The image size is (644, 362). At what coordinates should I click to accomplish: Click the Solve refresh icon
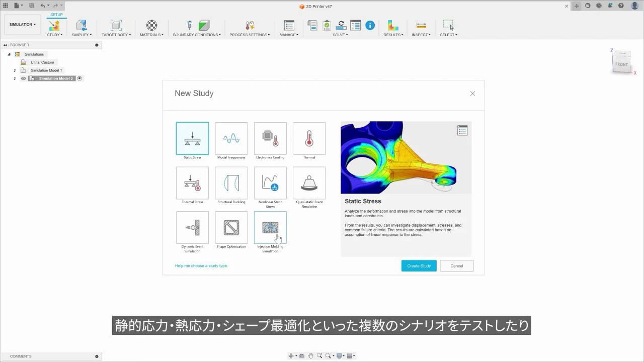pos(341,25)
